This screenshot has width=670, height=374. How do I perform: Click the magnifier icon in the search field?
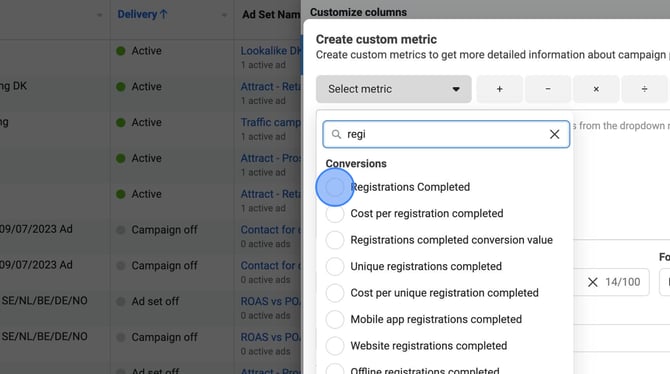(336, 135)
